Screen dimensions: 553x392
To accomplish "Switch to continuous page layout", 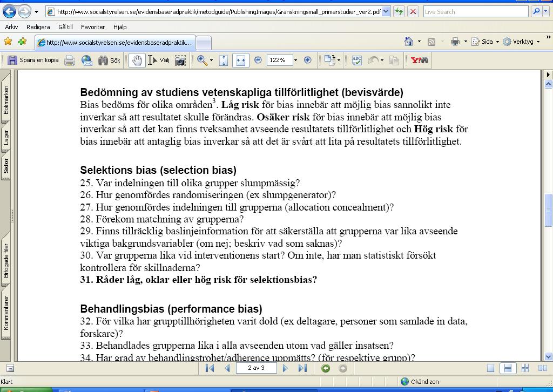I will (508, 368).
